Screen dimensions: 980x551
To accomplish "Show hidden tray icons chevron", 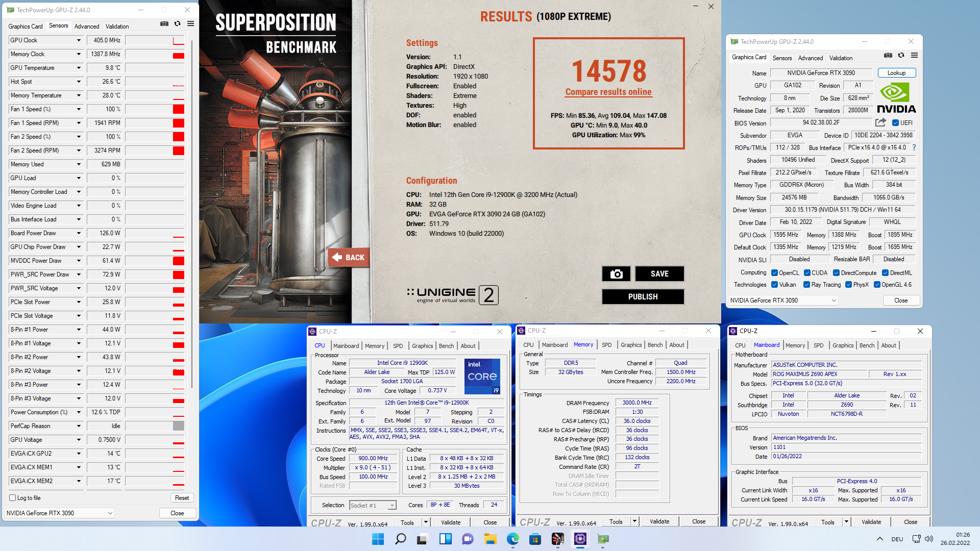I will 879,539.
